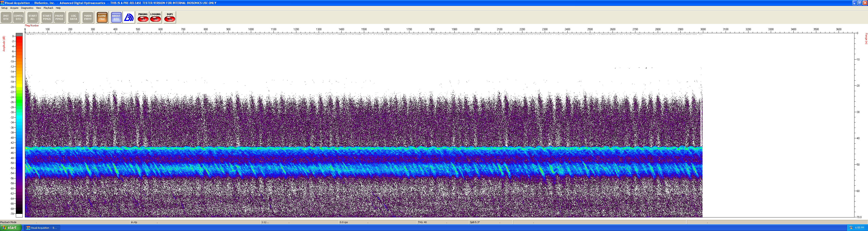Click the BioSonics blue logo icon
868x231 pixels.
click(x=129, y=18)
